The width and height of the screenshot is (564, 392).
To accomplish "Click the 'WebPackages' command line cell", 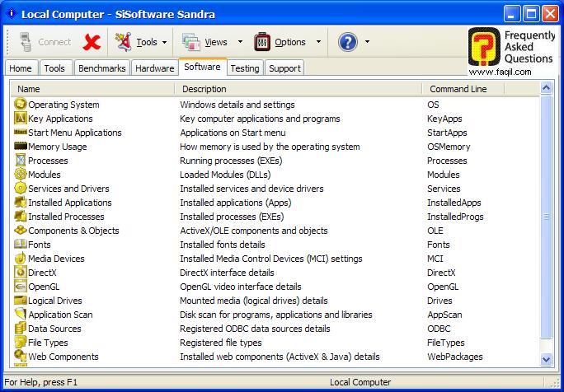I will click(x=455, y=357).
